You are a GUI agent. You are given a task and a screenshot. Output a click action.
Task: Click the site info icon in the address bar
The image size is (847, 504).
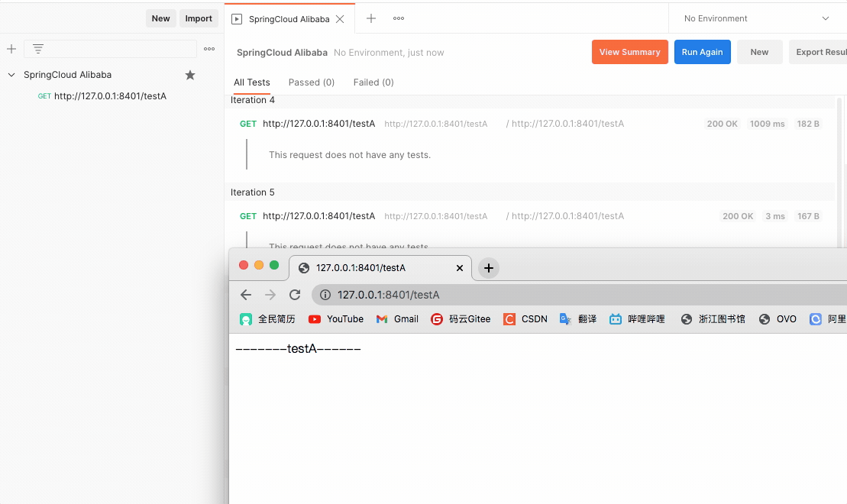325,295
